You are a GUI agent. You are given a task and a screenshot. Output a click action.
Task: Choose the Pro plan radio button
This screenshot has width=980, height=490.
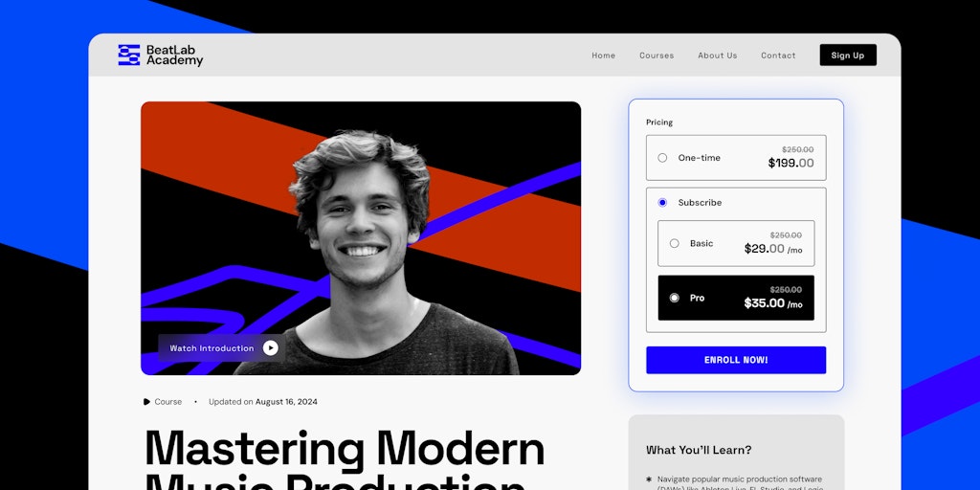[x=675, y=299]
